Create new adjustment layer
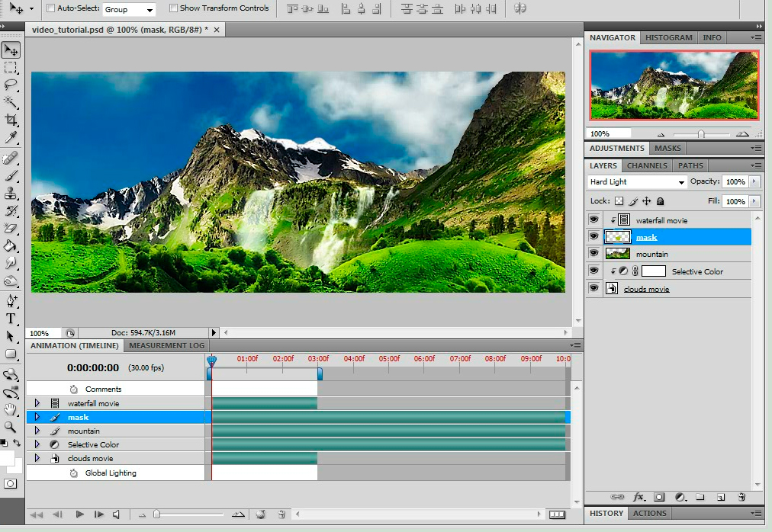772x532 pixels. [680, 497]
